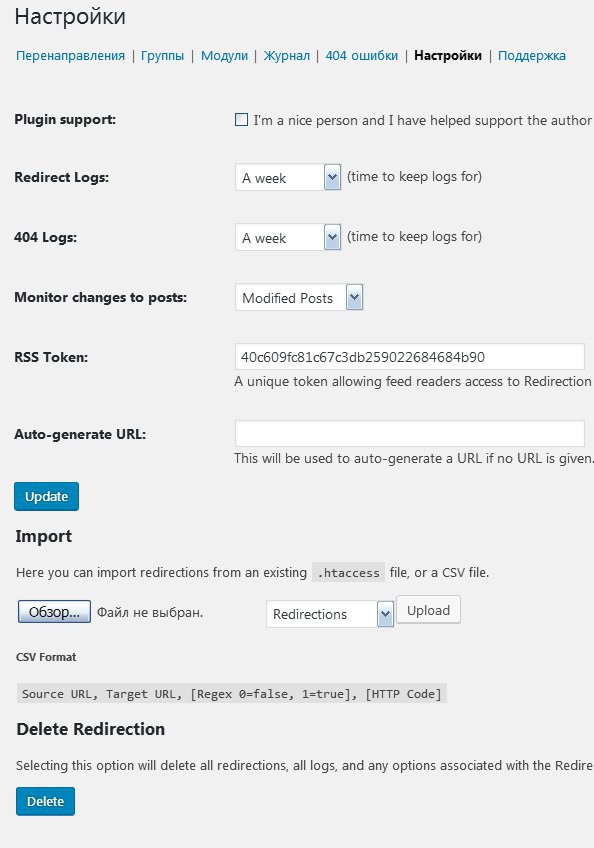Image resolution: width=594 pixels, height=848 pixels.
Task: Click the Файл не выбран text
Action: click(150, 613)
